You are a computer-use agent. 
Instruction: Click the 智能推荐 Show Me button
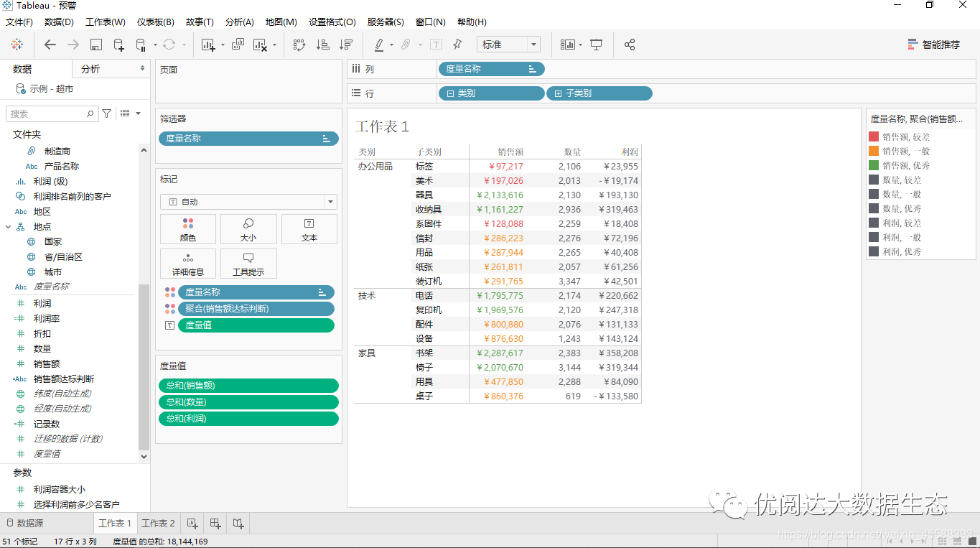pyautogui.click(x=934, y=45)
